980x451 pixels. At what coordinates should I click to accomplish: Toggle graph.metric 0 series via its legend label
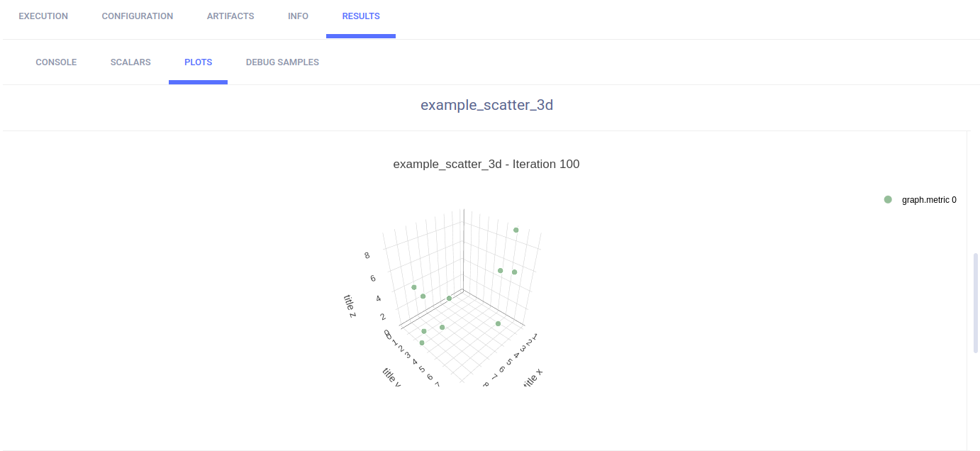[929, 200]
